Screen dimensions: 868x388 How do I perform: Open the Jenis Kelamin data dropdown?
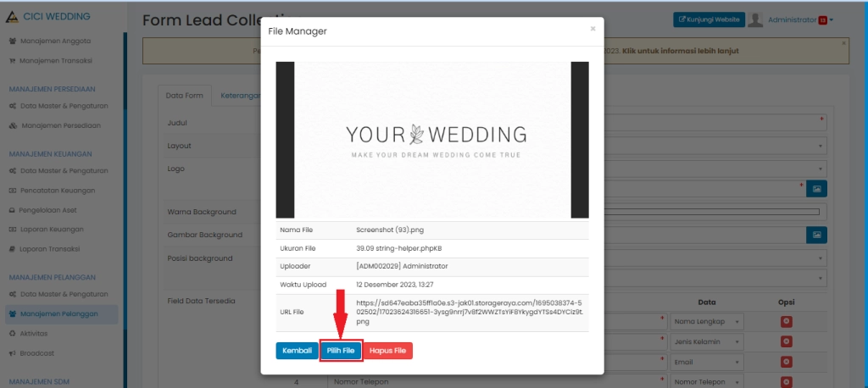tap(708, 341)
